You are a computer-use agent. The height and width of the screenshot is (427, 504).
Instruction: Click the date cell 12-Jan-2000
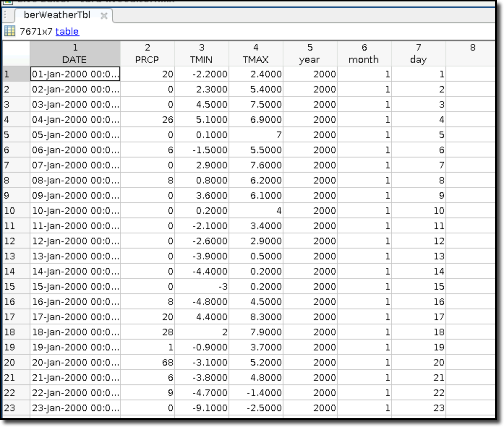tap(75, 241)
